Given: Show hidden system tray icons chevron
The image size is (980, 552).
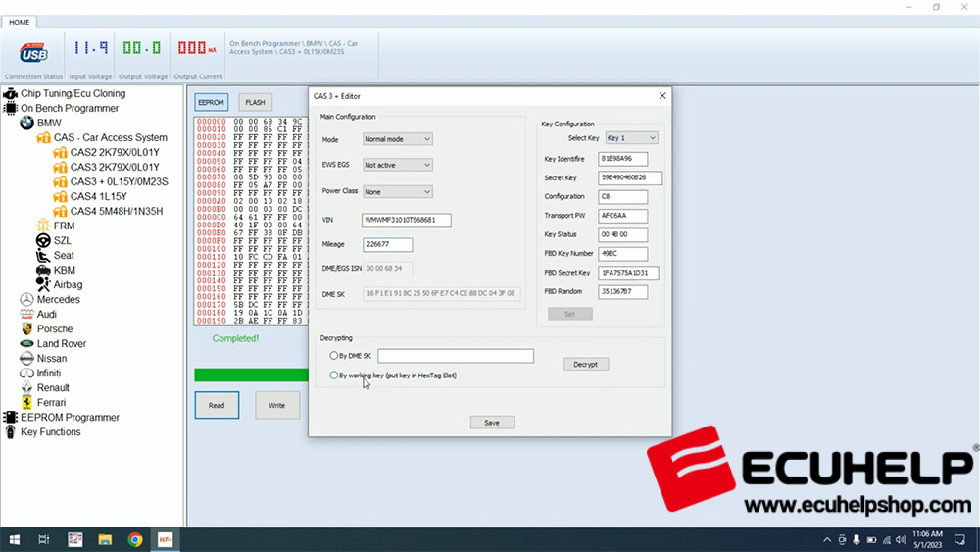Looking at the screenshot, I should click(x=827, y=539).
